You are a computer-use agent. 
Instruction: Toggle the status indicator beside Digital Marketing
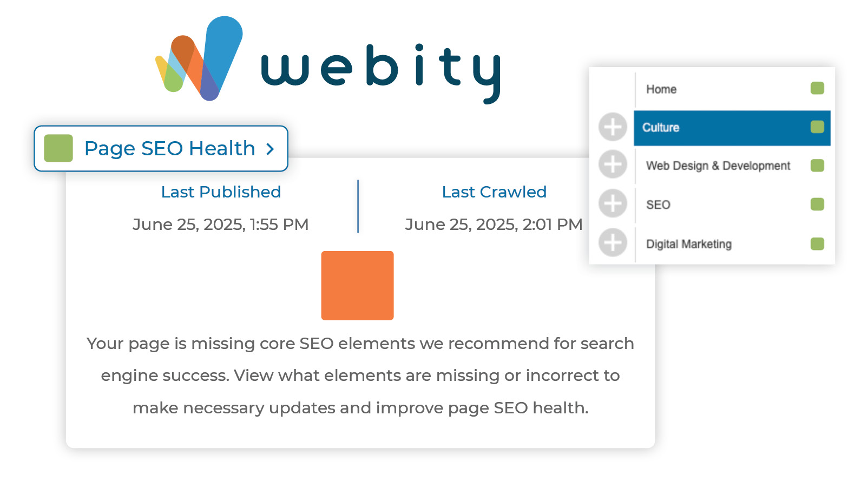(816, 243)
